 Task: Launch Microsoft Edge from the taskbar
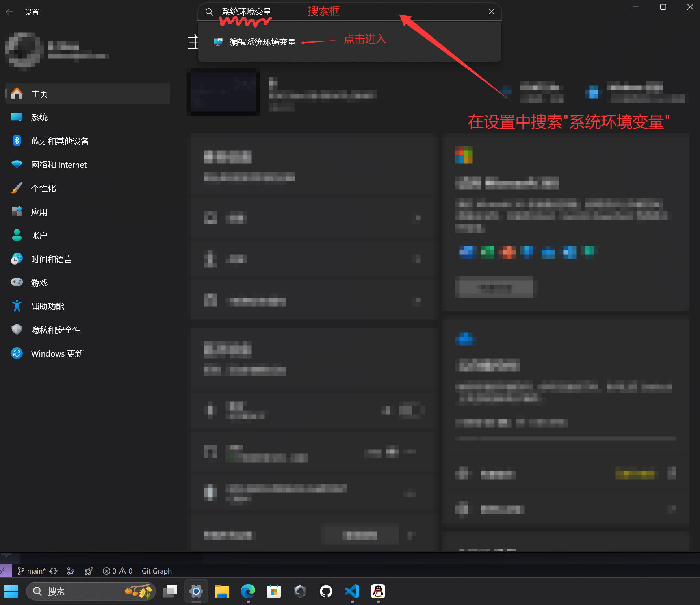248,591
